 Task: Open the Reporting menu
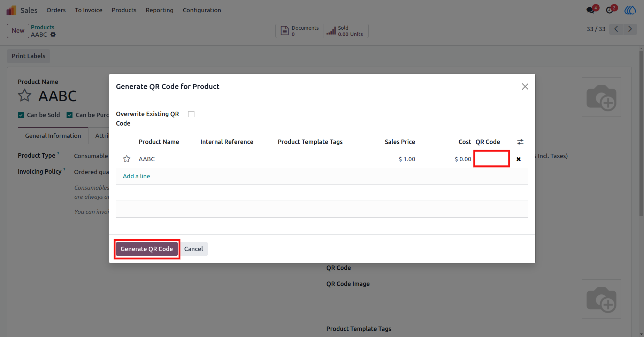160,10
